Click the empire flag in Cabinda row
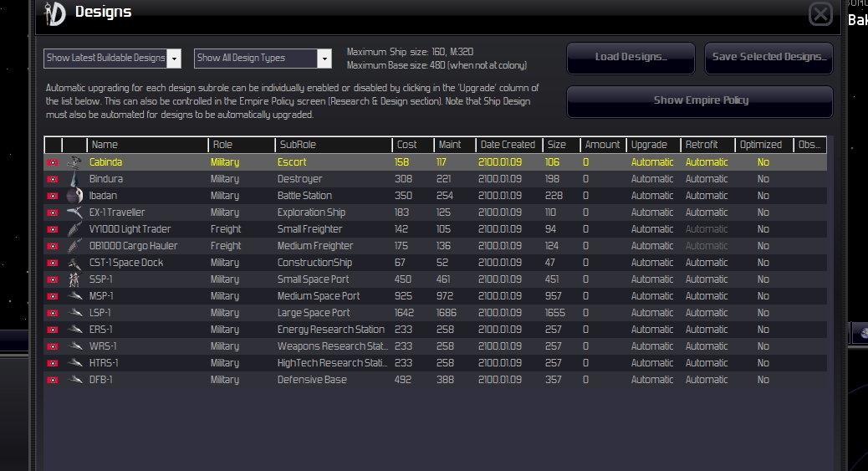The height and width of the screenshot is (471, 868). click(x=53, y=162)
